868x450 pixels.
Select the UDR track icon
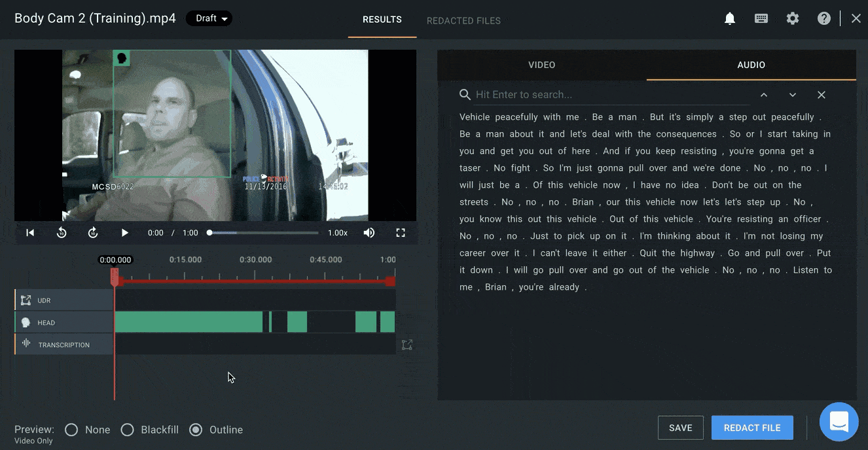[x=25, y=300]
